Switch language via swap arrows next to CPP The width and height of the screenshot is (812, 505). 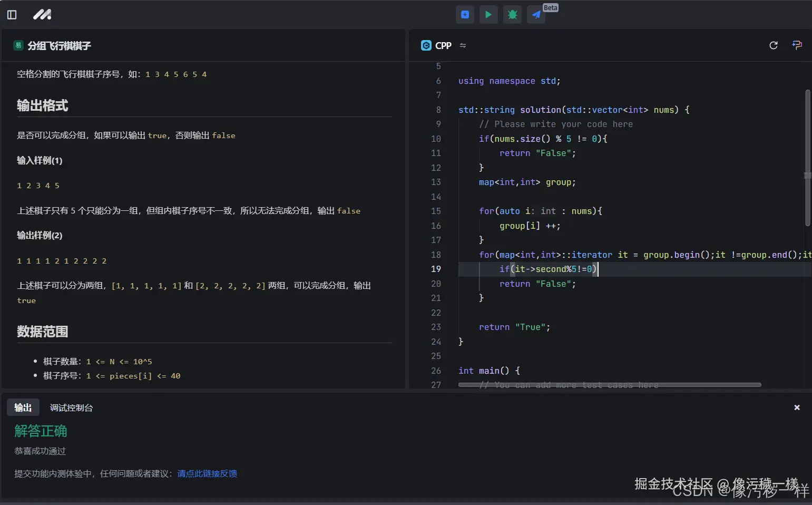(x=463, y=45)
